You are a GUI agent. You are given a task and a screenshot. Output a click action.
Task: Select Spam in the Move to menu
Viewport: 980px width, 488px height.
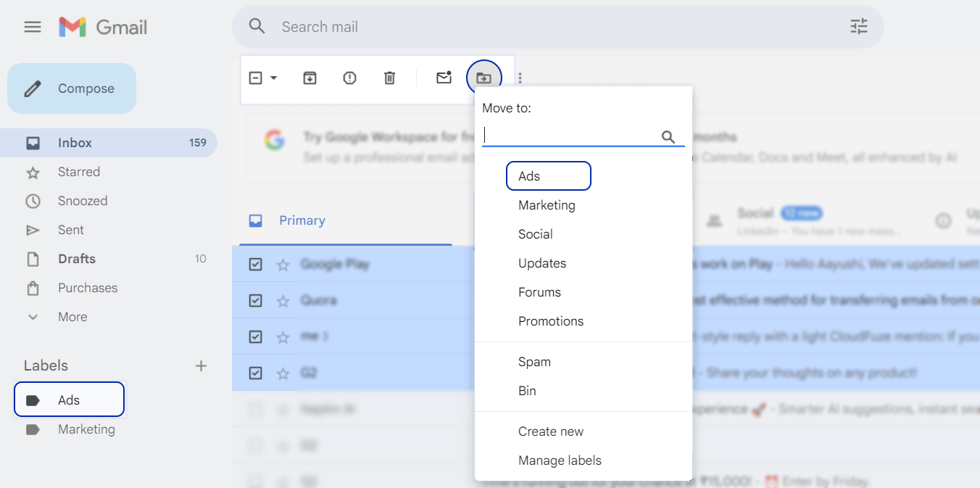pos(534,361)
